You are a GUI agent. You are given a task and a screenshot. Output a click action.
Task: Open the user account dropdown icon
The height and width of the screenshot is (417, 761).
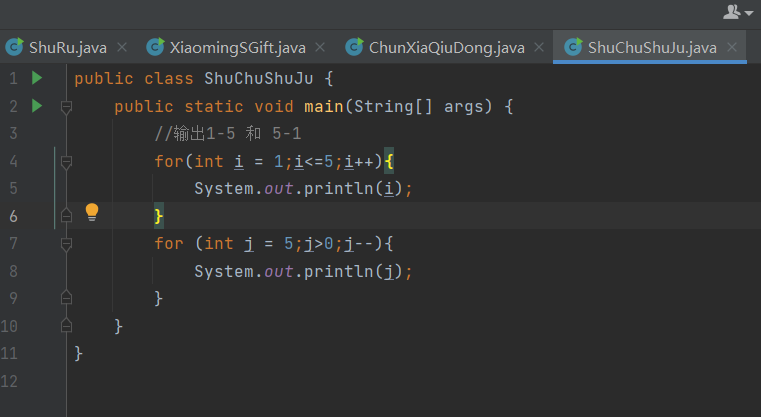tap(738, 12)
